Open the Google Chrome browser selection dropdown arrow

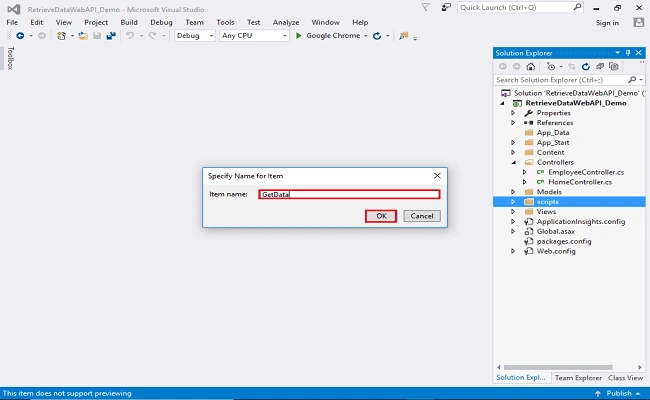pos(365,36)
